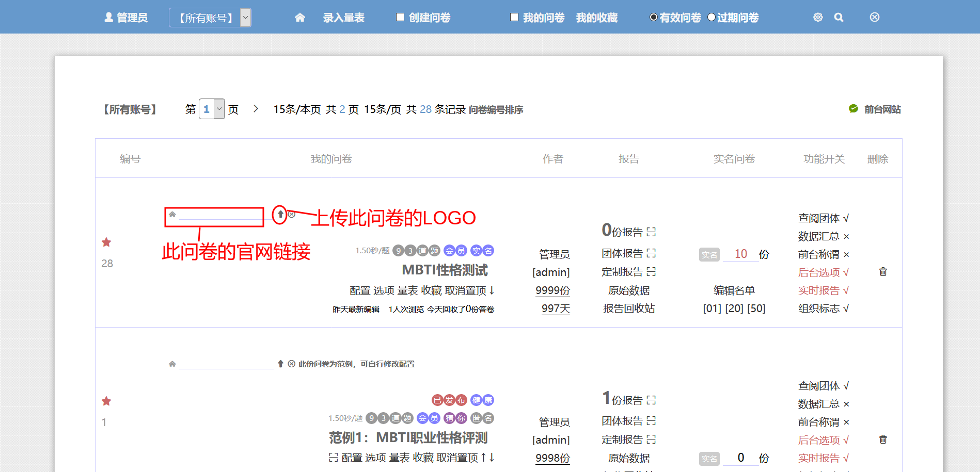Click the house icon in 范例1 row
The image size is (980, 472).
point(172,364)
